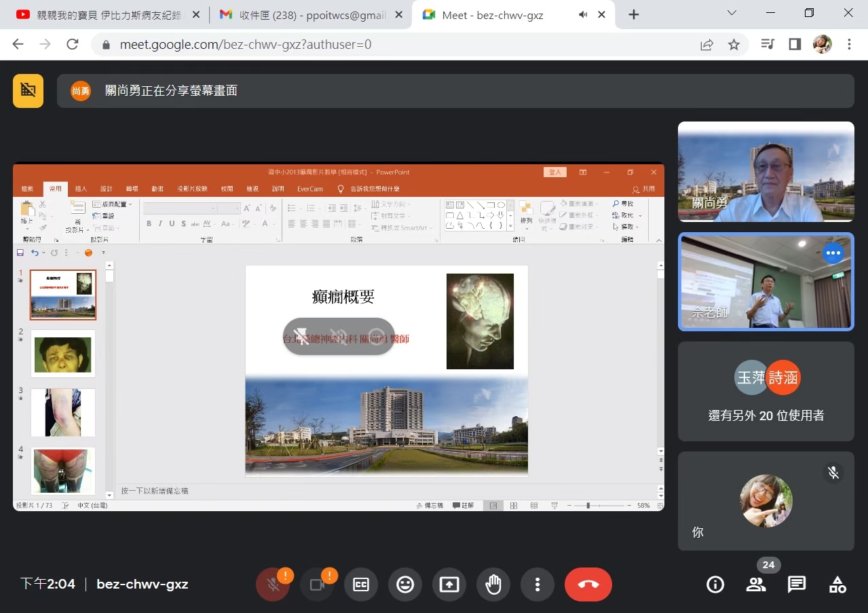
Task: Click 關尚勇 participant video tile
Action: pyautogui.click(x=766, y=172)
